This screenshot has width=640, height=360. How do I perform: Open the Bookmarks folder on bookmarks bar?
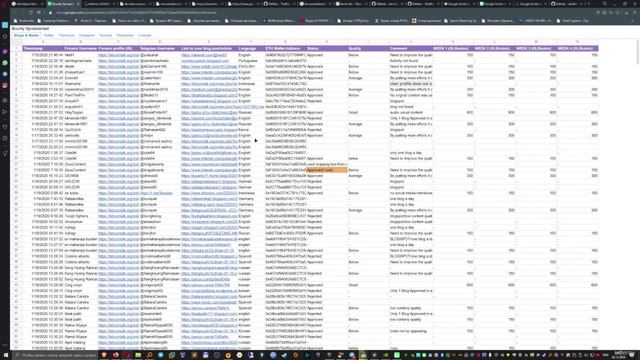(24, 20)
